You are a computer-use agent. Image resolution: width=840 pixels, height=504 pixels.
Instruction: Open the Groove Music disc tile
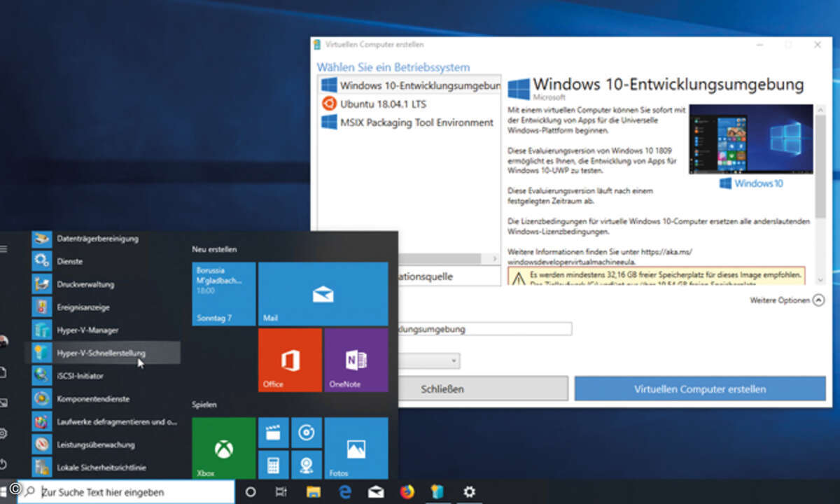pyautogui.click(x=307, y=433)
